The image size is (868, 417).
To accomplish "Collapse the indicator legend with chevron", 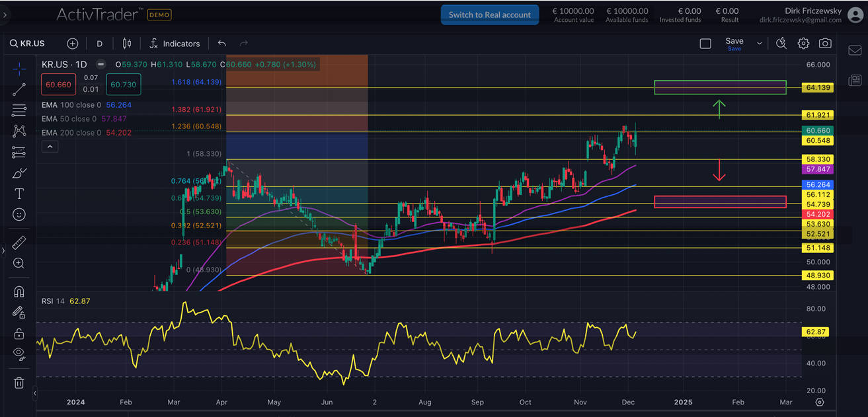I will [50, 147].
